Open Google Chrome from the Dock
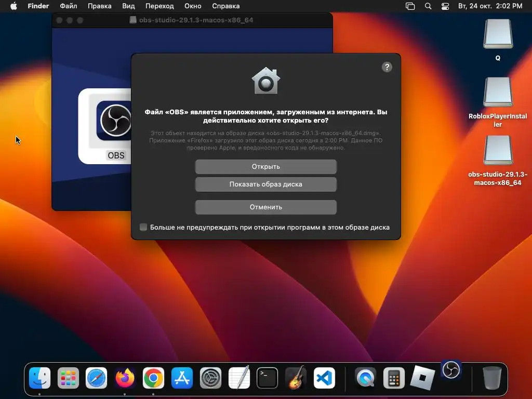532x399 pixels. tap(153, 378)
